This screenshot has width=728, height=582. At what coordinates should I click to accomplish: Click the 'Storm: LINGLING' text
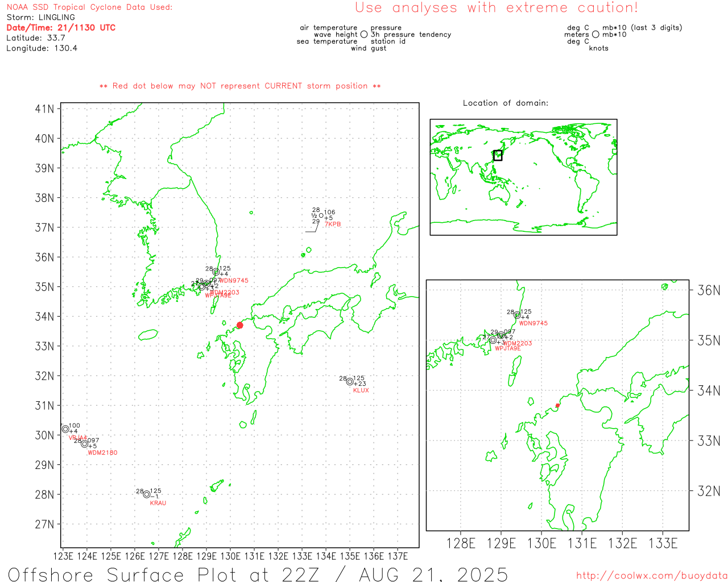click(40, 18)
